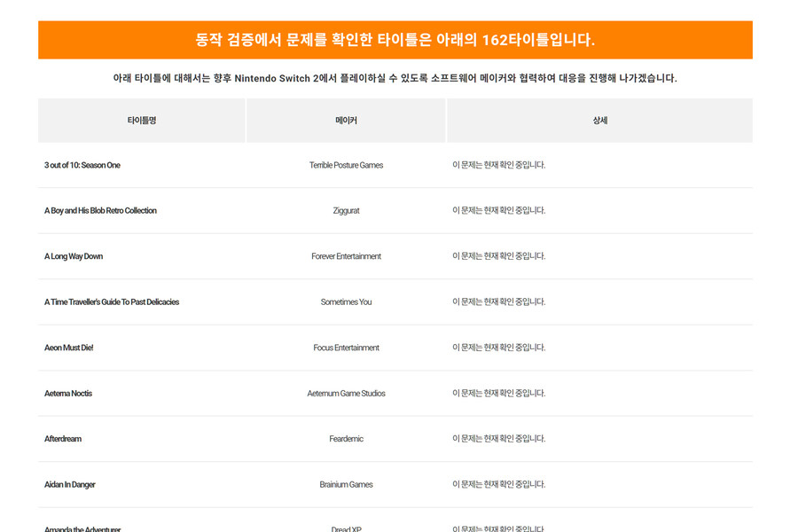The height and width of the screenshot is (532, 798).
Task: Select the title "Aidan In Danger"
Action: point(70,485)
